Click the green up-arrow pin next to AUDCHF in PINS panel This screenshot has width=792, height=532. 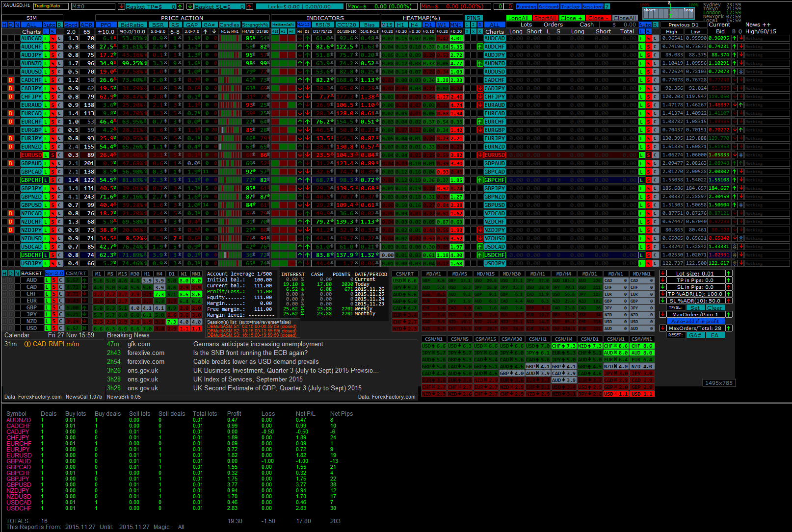point(480,47)
